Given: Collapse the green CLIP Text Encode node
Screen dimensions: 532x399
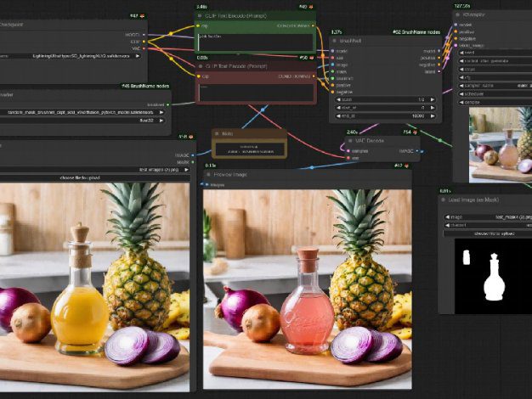Looking at the screenshot, I should [x=200, y=16].
